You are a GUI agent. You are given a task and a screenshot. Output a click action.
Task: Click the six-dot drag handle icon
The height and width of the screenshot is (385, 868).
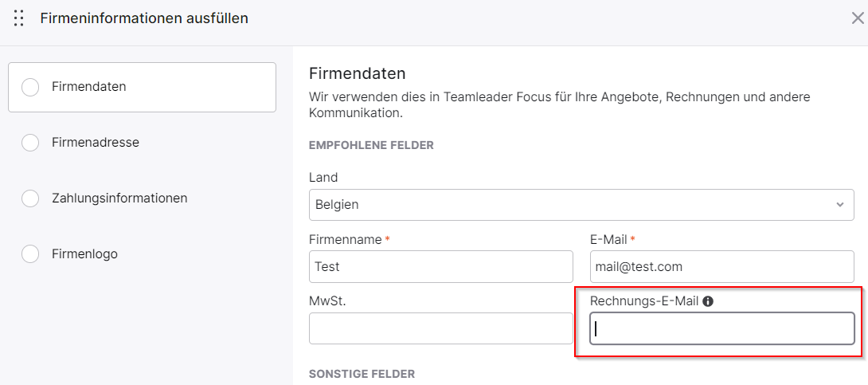18,18
